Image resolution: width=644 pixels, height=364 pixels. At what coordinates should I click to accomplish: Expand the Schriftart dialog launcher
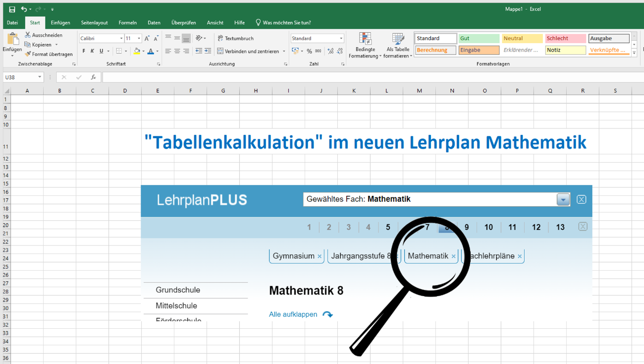click(159, 64)
